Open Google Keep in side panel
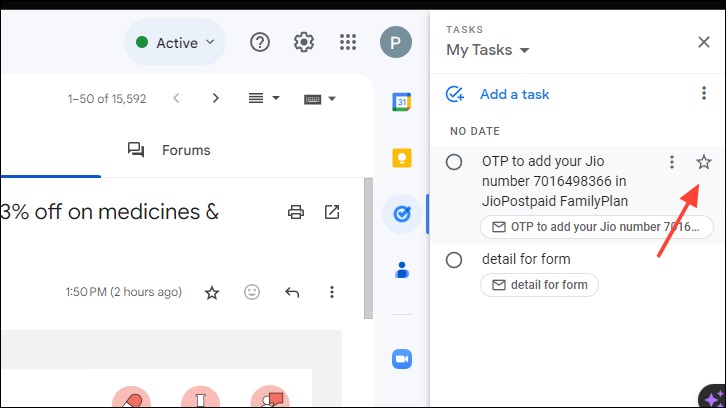 click(x=401, y=158)
